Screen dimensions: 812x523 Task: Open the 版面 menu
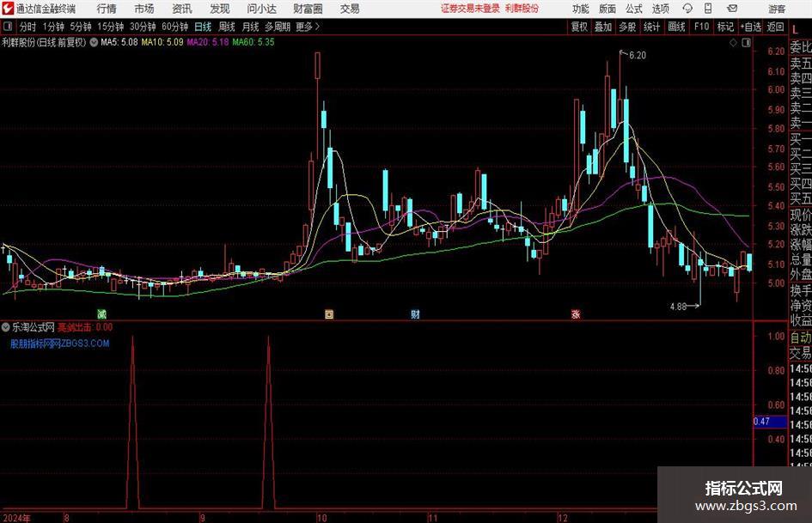[x=607, y=9]
